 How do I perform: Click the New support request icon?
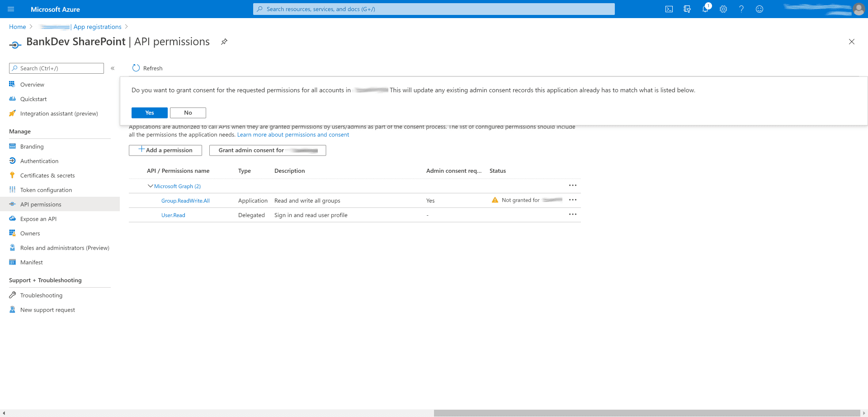(12, 309)
